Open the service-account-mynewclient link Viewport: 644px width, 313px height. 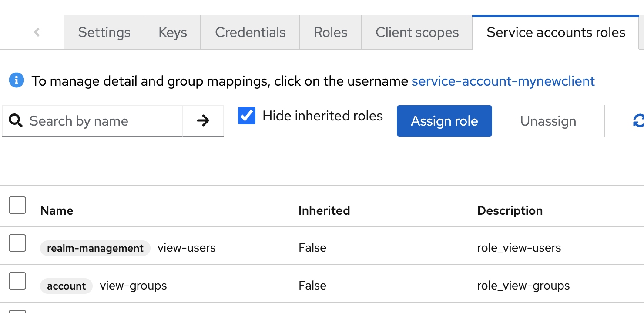(x=503, y=81)
